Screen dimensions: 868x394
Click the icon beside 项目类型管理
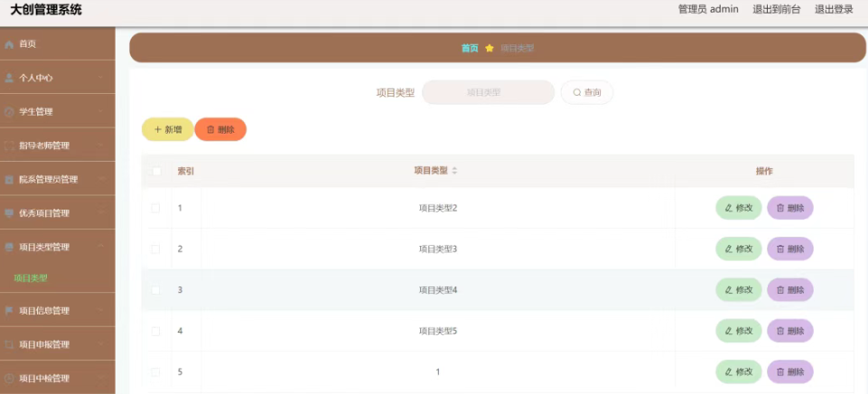[x=9, y=247]
